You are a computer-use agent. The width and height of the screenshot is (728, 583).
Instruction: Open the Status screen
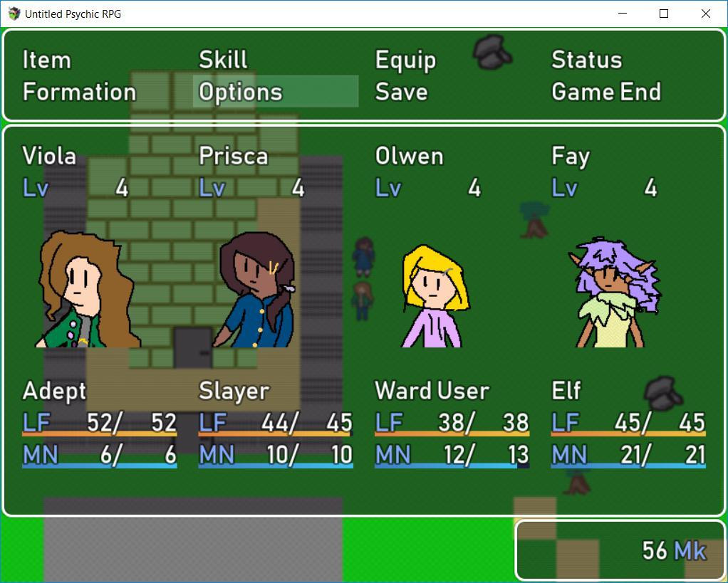point(586,61)
